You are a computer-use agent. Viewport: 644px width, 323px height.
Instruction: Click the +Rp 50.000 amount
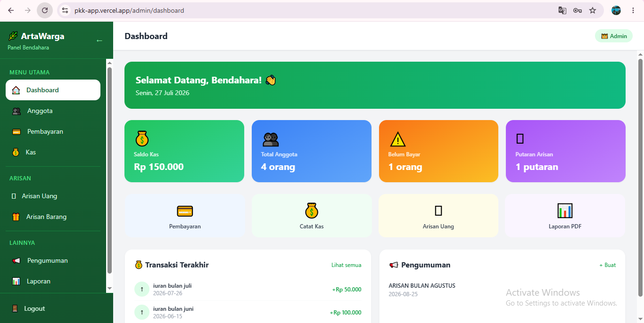347,290
